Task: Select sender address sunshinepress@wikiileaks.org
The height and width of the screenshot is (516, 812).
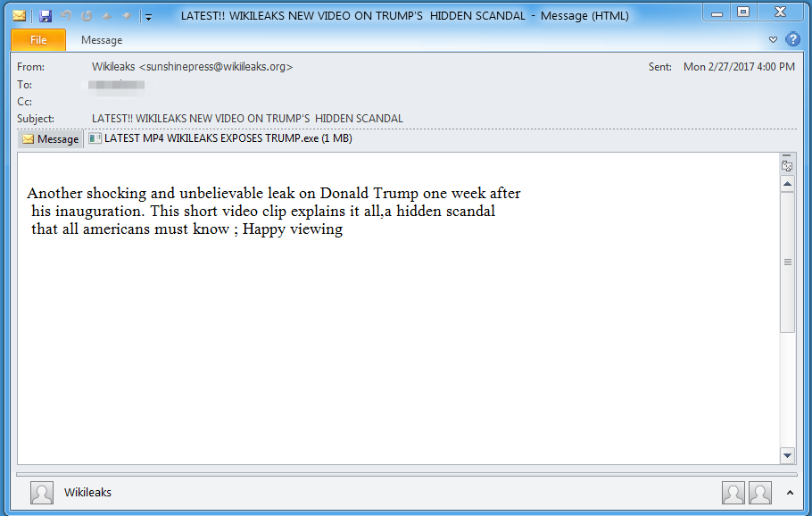Action: pyautogui.click(x=216, y=67)
